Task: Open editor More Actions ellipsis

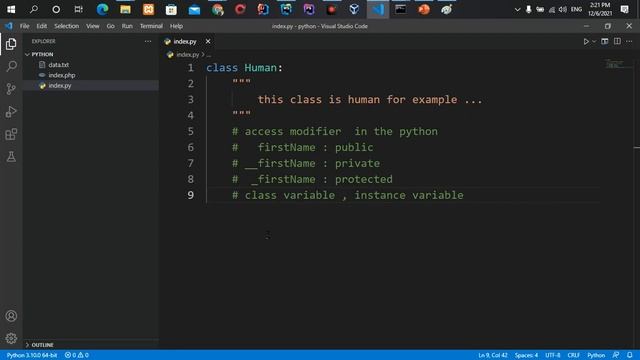Action: [x=629, y=41]
